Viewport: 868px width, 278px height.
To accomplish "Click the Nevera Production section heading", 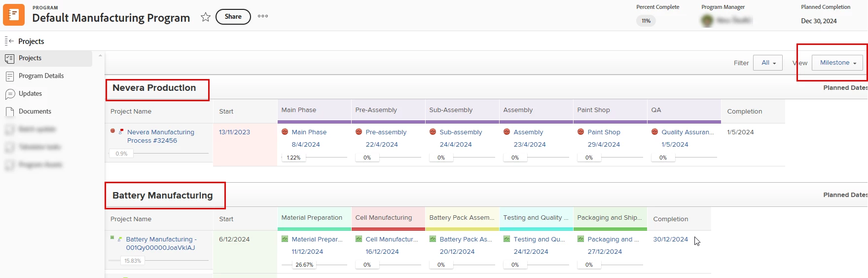I will [154, 88].
